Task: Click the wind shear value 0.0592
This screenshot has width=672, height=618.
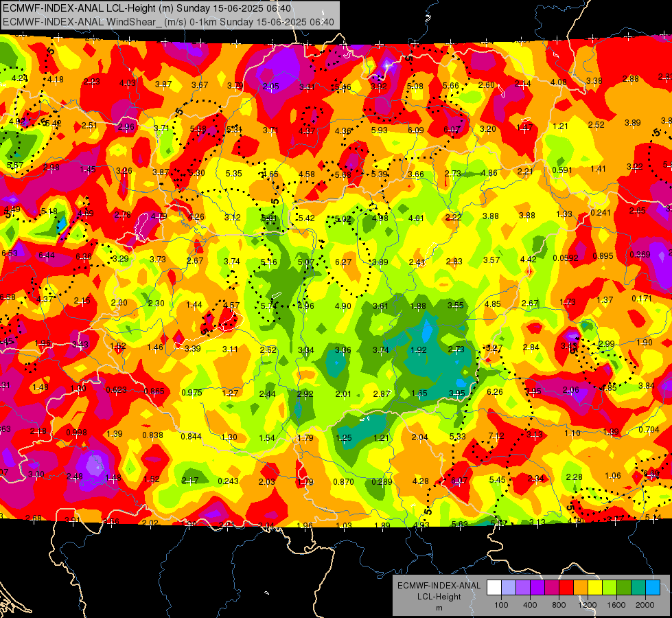Action: tap(566, 258)
